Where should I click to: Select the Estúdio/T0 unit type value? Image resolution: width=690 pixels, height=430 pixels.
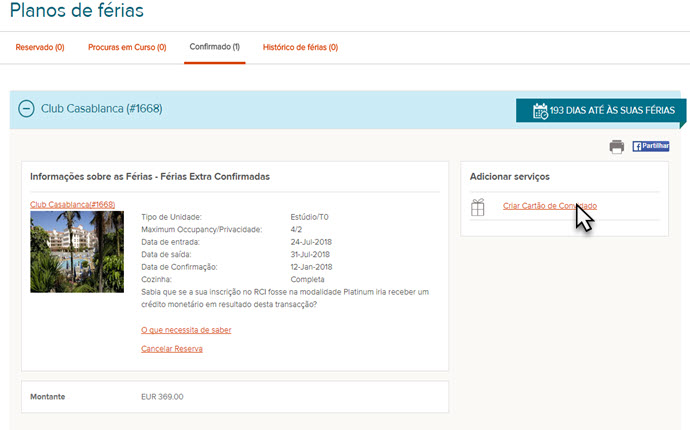click(x=309, y=217)
